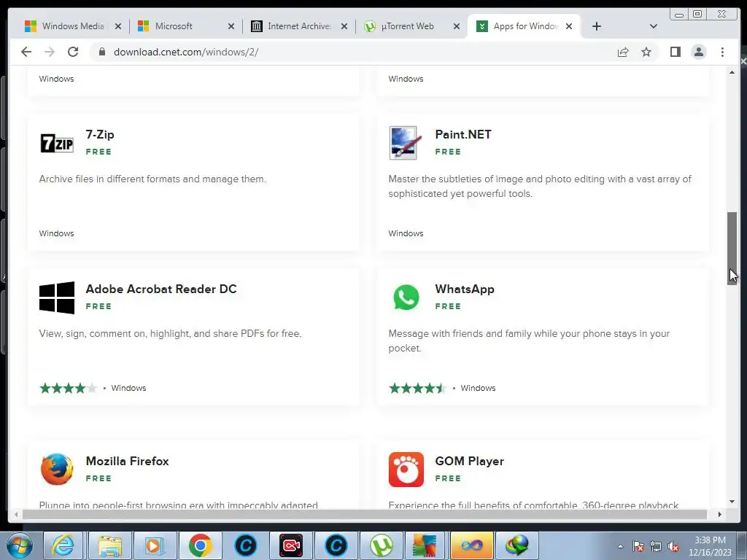Click the Adobe Acrobat Reader DC Windows logo
Screen dimensions: 747x560
point(57,297)
